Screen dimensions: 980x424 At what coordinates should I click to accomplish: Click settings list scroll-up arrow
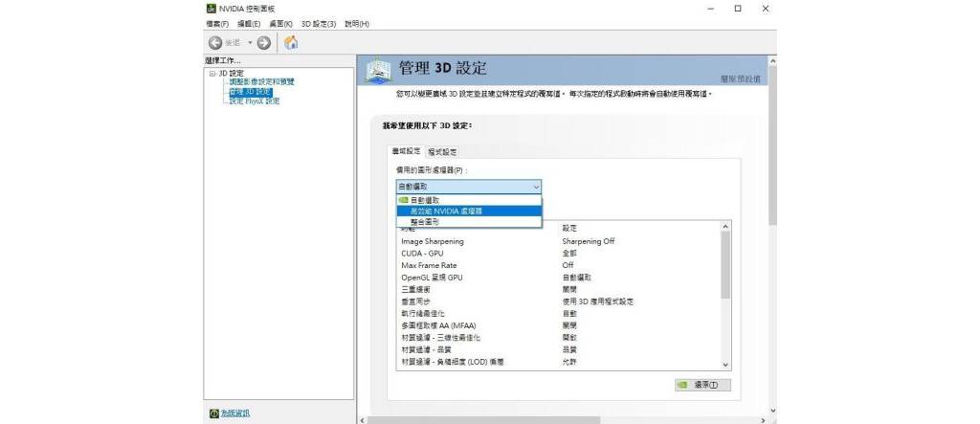point(725,227)
